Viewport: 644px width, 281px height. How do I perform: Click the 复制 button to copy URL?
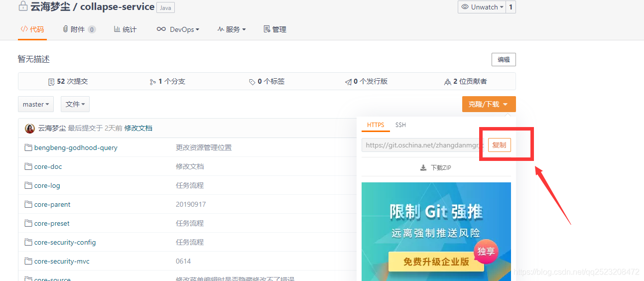tap(499, 145)
